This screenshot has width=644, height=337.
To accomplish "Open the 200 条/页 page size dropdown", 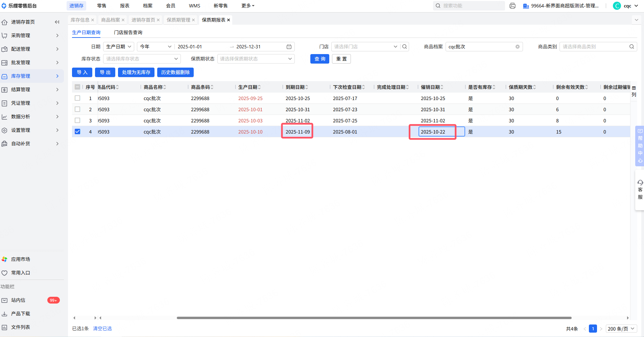I will coord(621,329).
